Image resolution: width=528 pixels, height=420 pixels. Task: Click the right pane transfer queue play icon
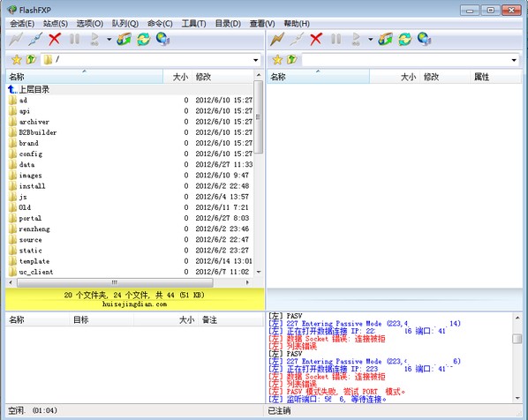[x=356, y=40]
